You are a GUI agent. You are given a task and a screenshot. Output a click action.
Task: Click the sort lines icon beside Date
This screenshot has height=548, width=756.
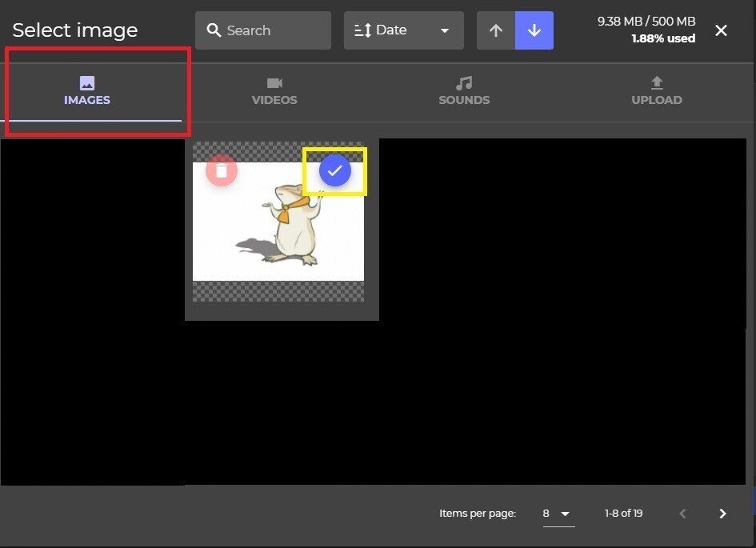point(362,30)
